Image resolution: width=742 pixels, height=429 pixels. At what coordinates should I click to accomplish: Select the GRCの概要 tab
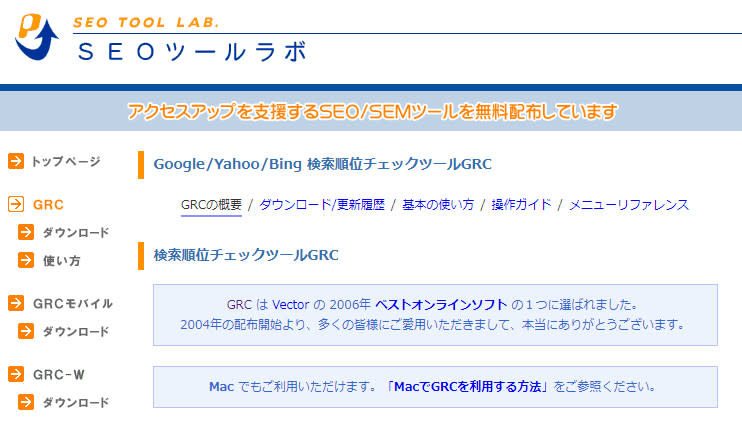pyautogui.click(x=212, y=205)
